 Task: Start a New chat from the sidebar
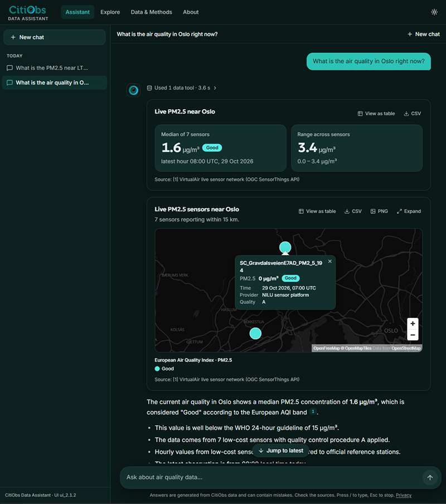pyautogui.click(x=55, y=37)
